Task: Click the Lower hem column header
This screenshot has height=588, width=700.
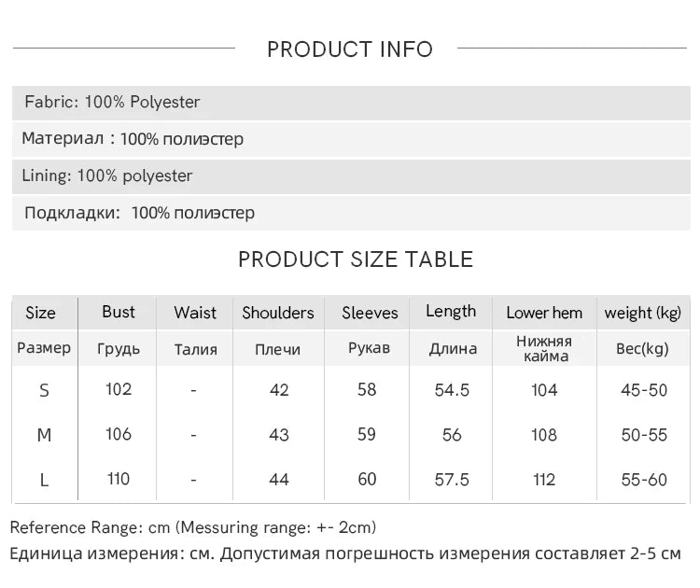Action: (544, 313)
